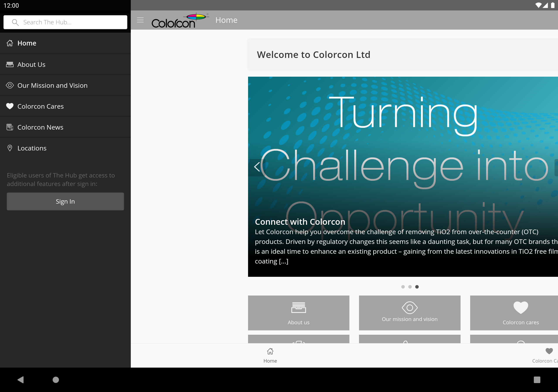The image size is (558, 392).
Task: Select the third carousel dot
Action: 417,287
